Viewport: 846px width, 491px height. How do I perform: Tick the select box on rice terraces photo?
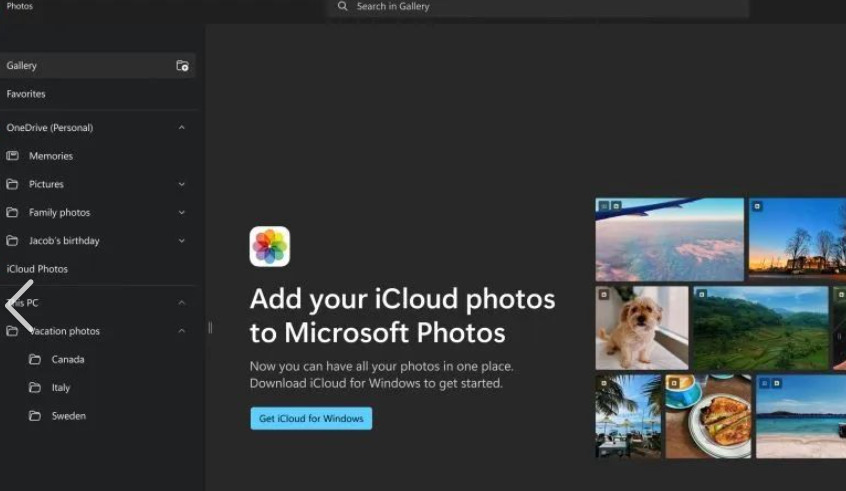tap(701, 295)
